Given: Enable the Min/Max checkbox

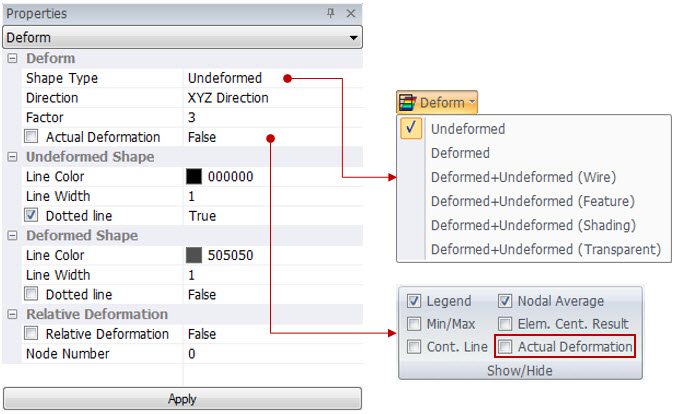Looking at the screenshot, I should click(x=415, y=324).
